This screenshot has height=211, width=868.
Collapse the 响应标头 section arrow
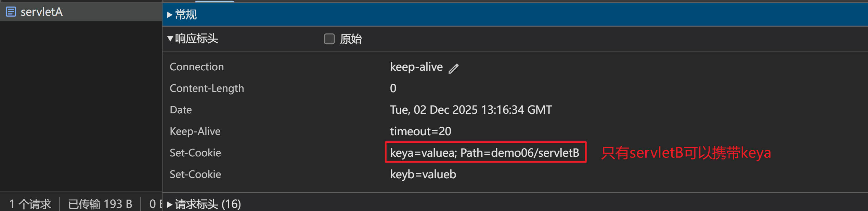[x=170, y=39]
